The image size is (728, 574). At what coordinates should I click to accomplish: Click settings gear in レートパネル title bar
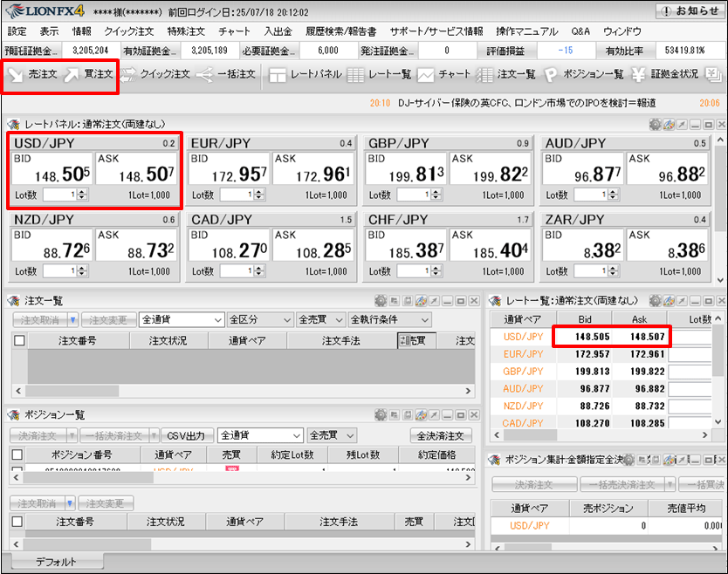click(x=655, y=124)
